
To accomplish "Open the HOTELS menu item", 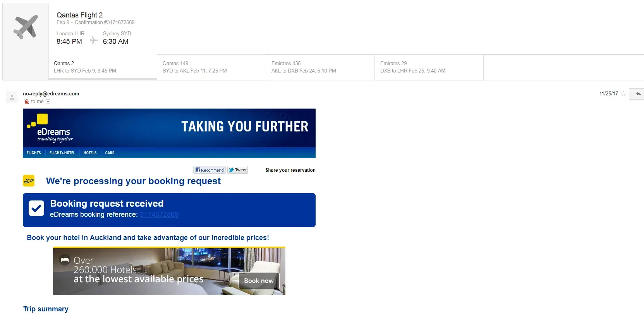I will pos(90,153).
